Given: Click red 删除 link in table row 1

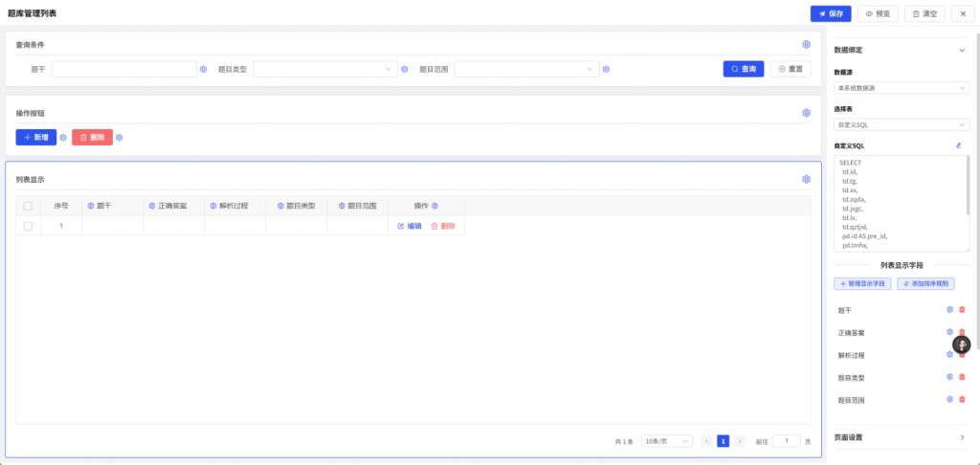Looking at the screenshot, I should point(443,226).
